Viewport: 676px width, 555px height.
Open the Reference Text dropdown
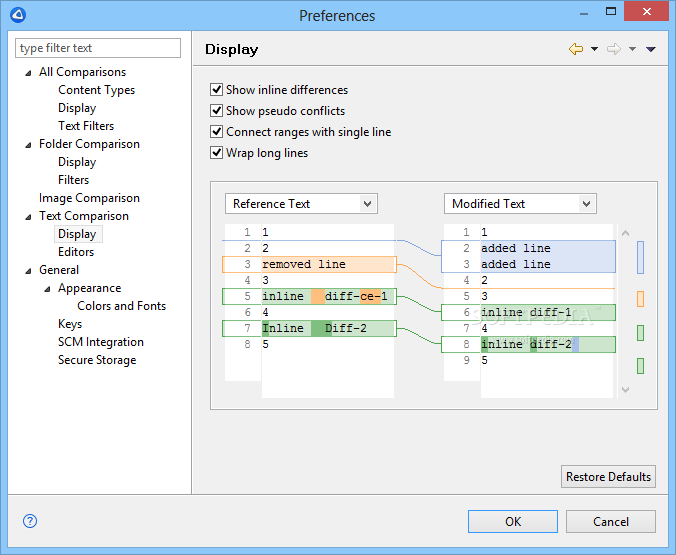301,204
